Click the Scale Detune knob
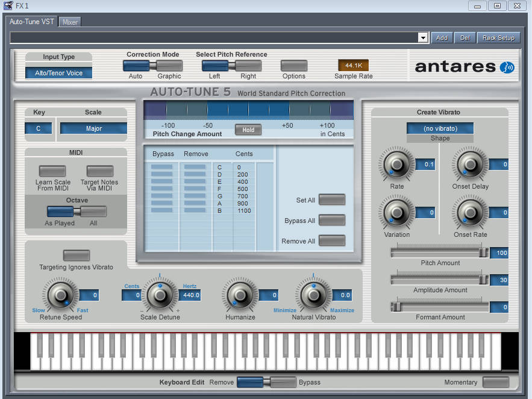532x399 pixels. pos(160,295)
